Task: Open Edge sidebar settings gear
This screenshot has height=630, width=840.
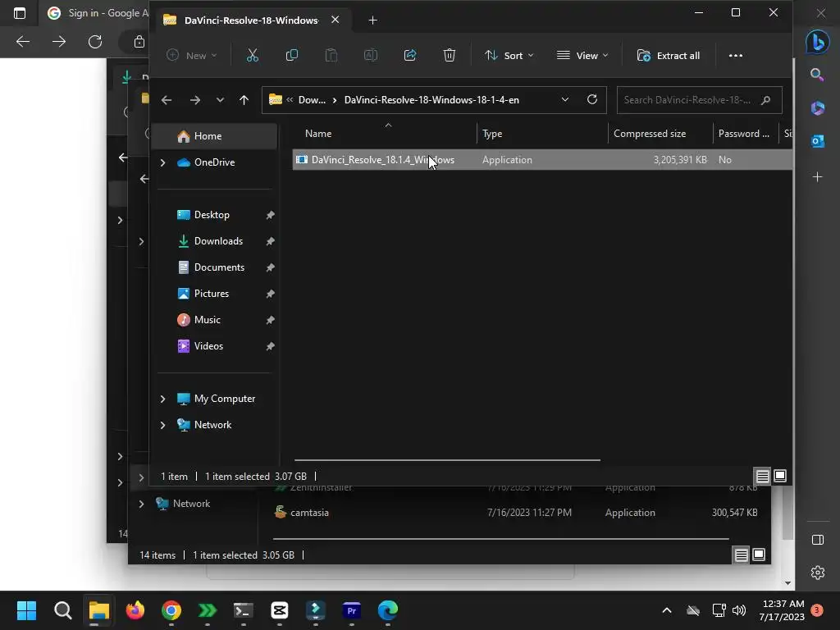Action: click(x=818, y=573)
